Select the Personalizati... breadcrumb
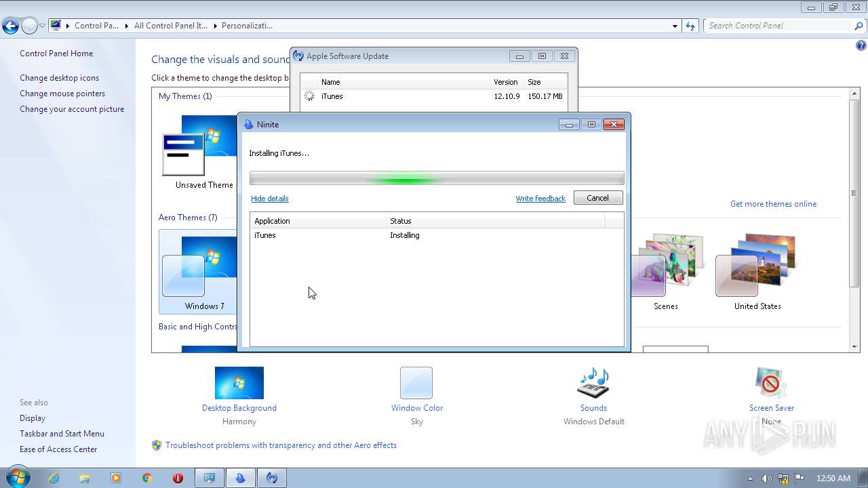This screenshot has height=488, width=868. [x=247, y=26]
